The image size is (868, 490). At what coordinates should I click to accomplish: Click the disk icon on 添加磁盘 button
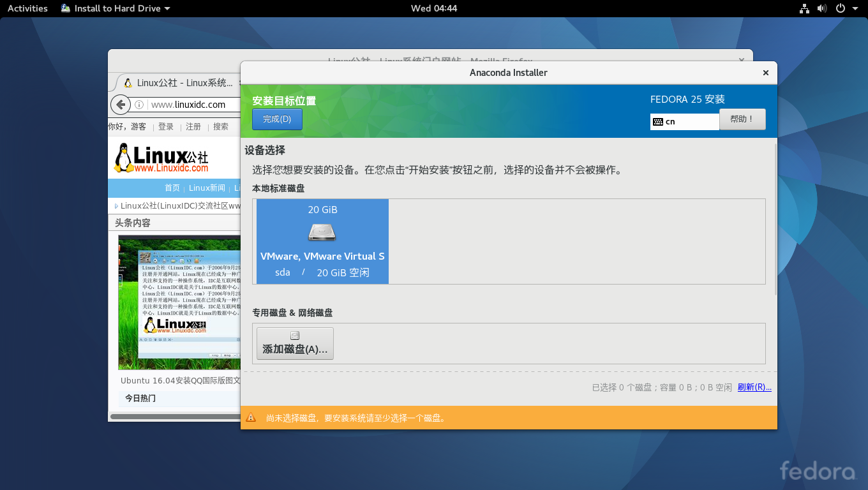pyautogui.click(x=295, y=336)
